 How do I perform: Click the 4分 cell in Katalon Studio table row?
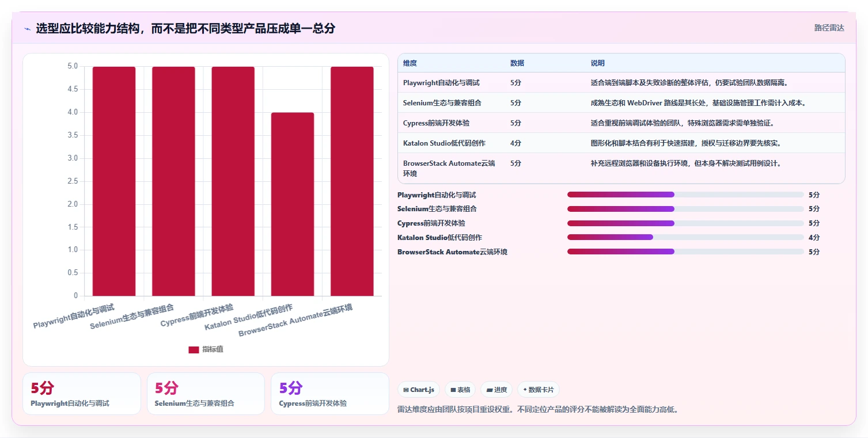516,143
